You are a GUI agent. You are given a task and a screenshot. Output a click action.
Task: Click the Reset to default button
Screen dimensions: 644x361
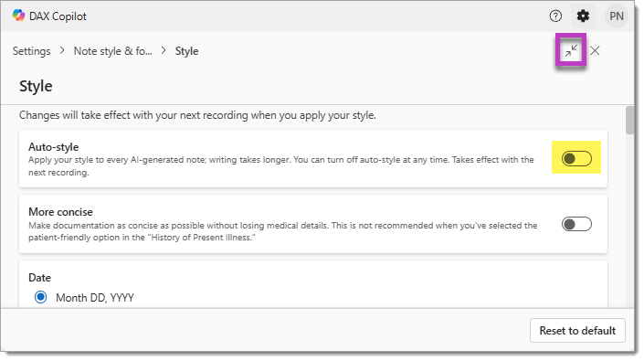pos(577,330)
